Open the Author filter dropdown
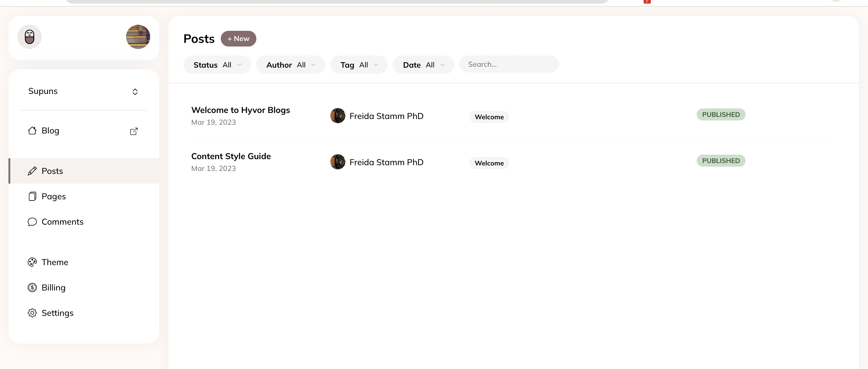This screenshot has width=868, height=369. tap(290, 65)
